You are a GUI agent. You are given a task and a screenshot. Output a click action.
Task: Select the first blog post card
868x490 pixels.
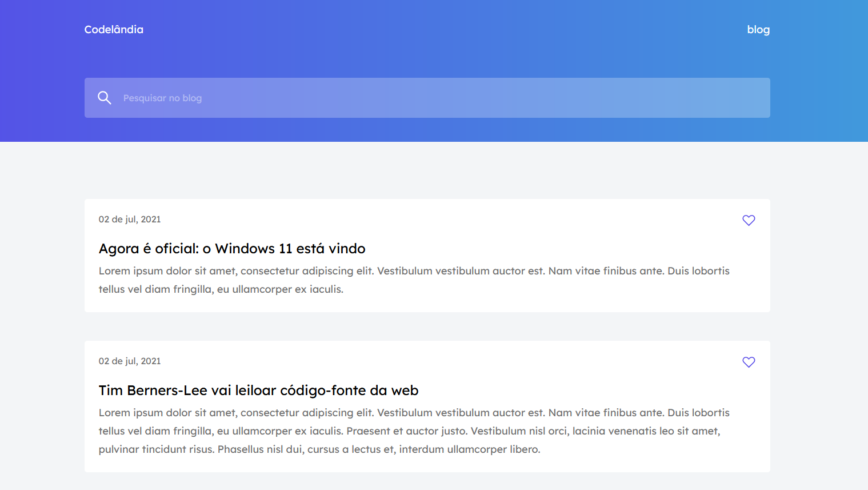click(x=427, y=256)
